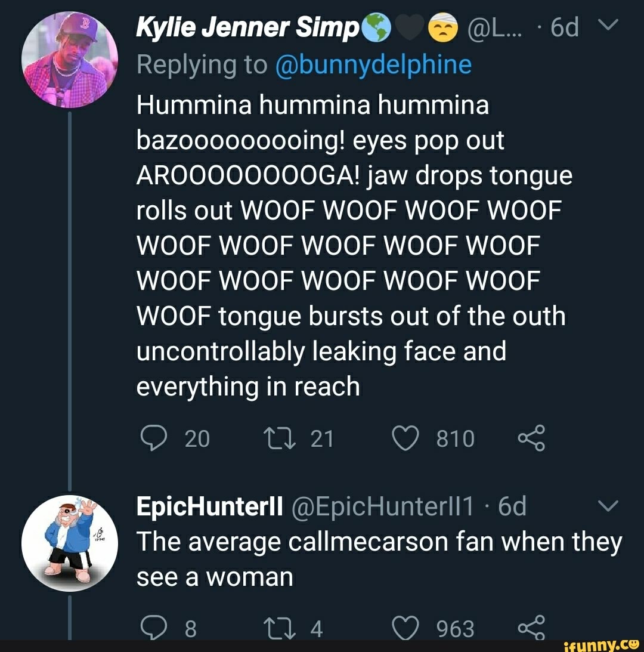The height and width of the screenshot is (652, 644).
Task: Click the ifunny.co watermark
Action: pyautogui.click(x=597, y=645)
